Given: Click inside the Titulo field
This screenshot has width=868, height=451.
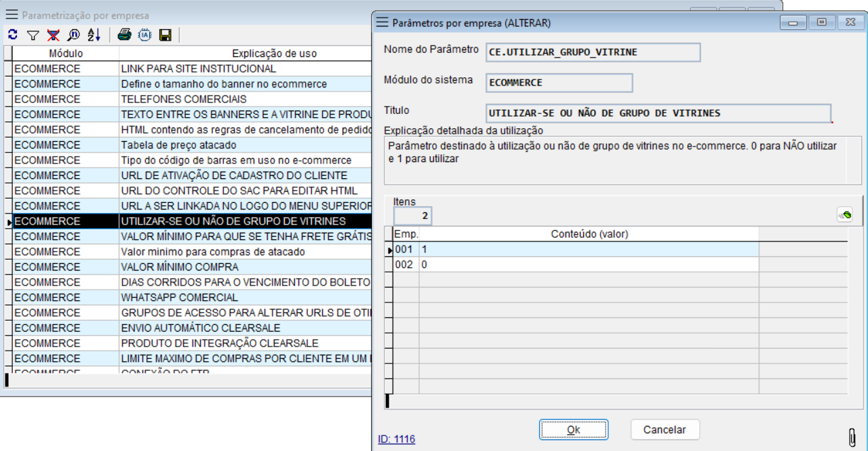Looking at the screenshot, I should click(658, 113).
